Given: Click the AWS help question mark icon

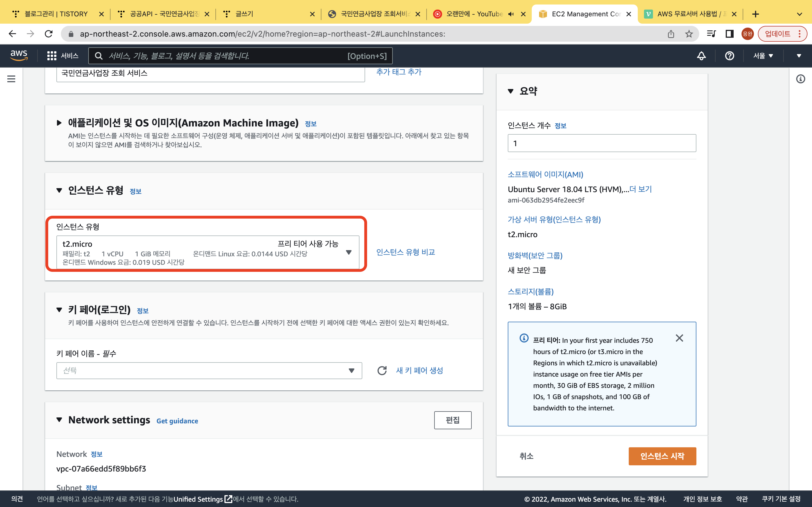Looking at the screenshot, I should click(729, 56).
